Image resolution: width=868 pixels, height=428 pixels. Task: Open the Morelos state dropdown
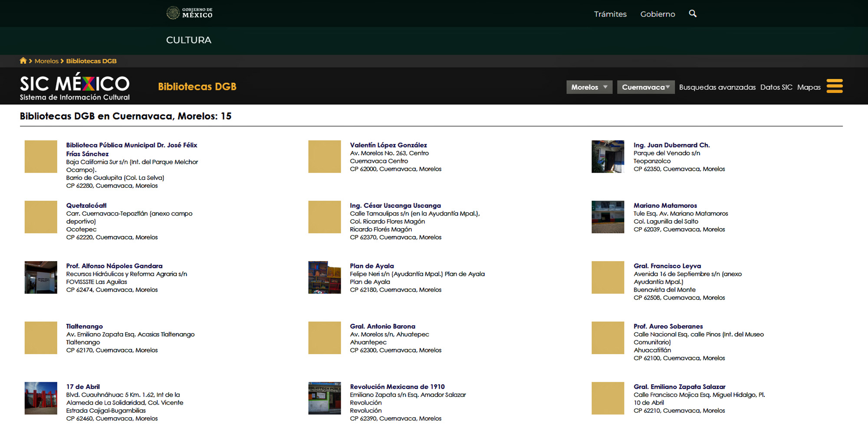(589, 87)
